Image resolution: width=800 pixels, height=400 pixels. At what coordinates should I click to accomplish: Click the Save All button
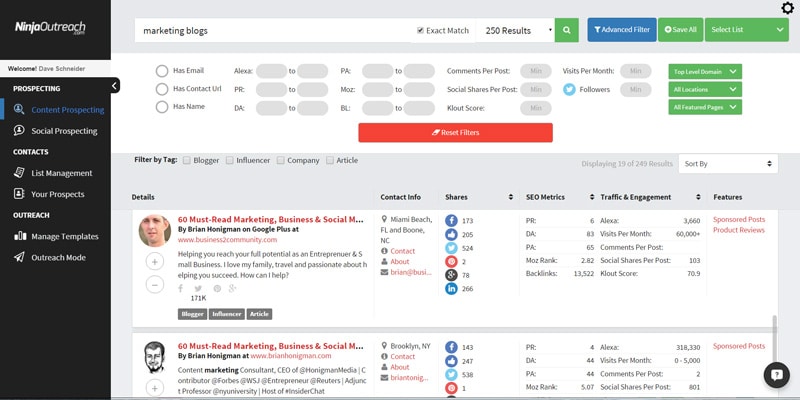click(x=681, y=30)
